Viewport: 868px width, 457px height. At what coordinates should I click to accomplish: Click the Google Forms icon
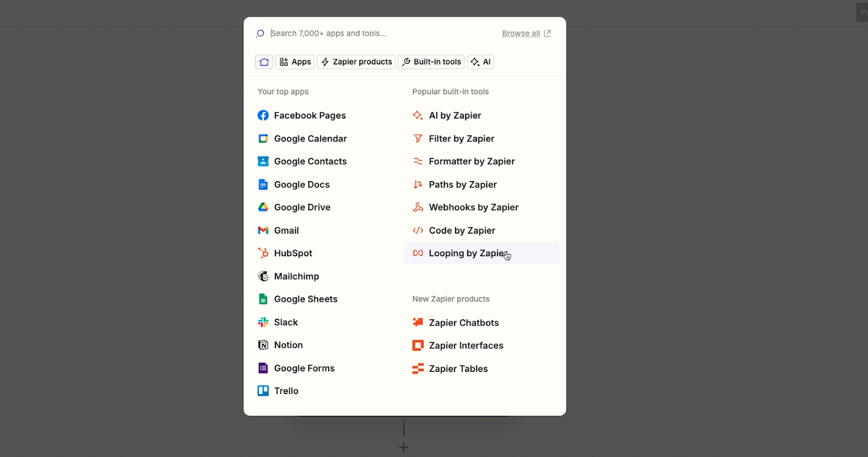(x=263, y=369)
